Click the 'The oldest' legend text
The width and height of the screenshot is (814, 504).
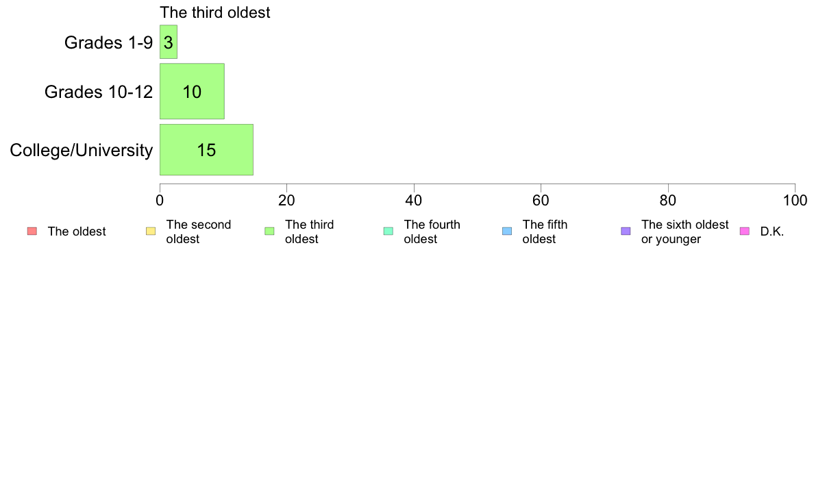pos(77,231)
